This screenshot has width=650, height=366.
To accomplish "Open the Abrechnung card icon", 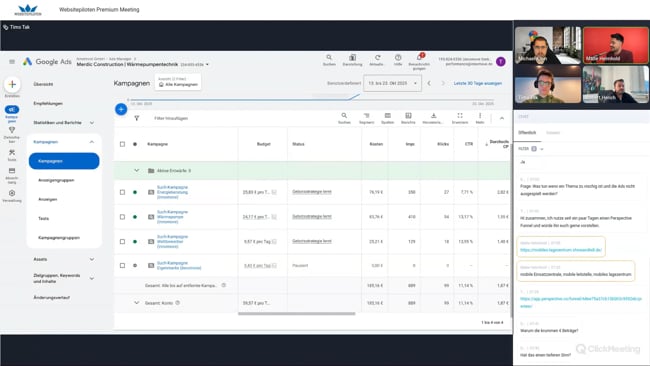I will pyautogui.click(x=12, y=171).
